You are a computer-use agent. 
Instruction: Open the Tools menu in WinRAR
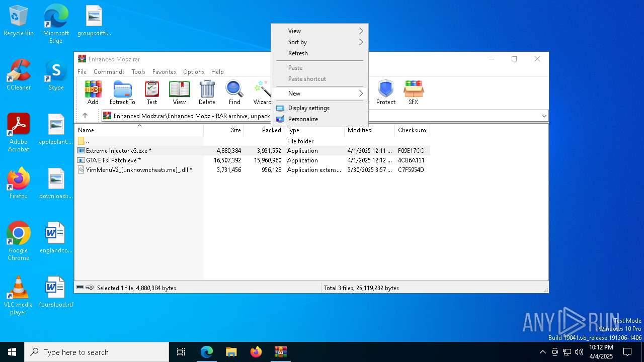pos(138,72)
